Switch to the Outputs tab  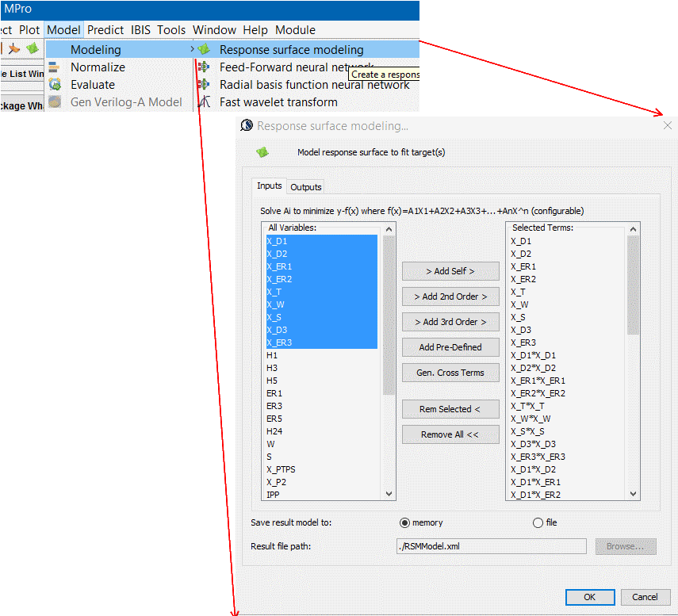[306, 187]
